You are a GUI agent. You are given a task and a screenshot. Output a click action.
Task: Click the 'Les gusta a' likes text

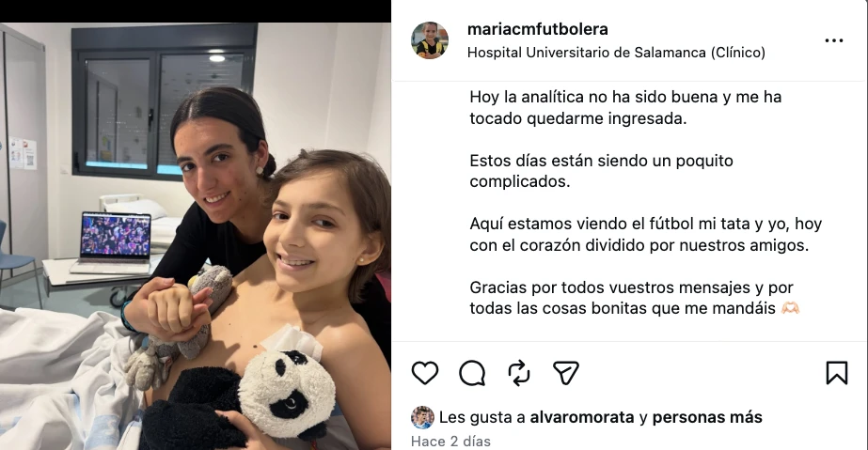click(x=482, y=417)
